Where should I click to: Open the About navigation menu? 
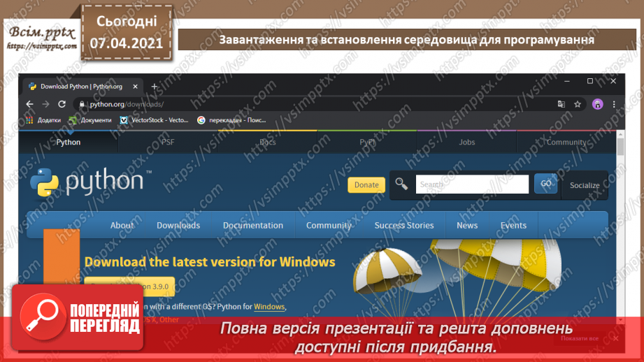tap(122, 225)
